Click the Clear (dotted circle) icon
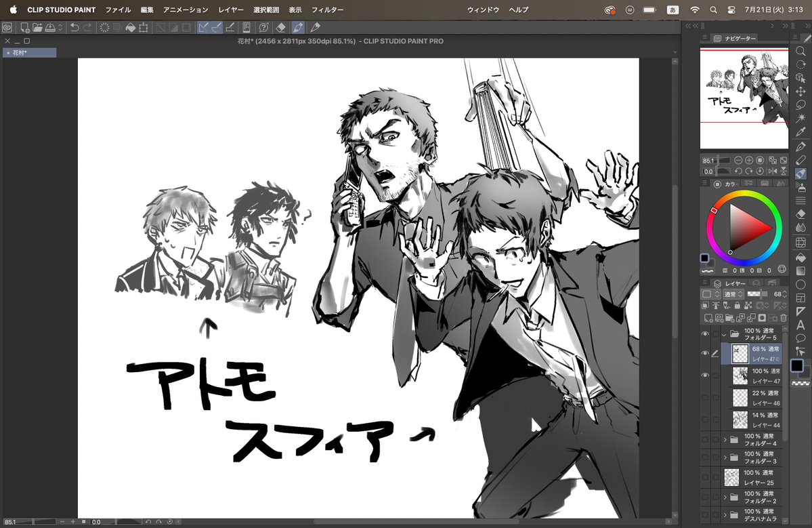 pyautogui.click(x=104, y=28)
